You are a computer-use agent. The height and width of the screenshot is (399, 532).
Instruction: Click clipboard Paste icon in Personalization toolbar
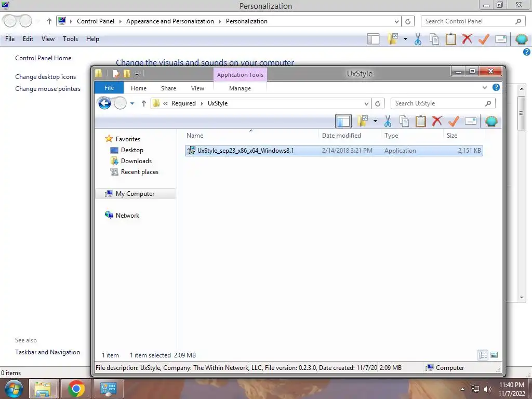(x=450, y=39)
